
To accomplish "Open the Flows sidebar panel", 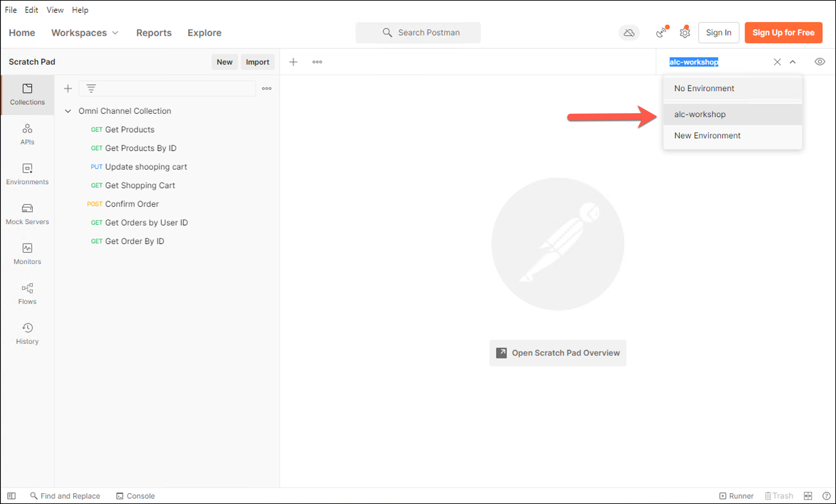I will tap(27, 294).
